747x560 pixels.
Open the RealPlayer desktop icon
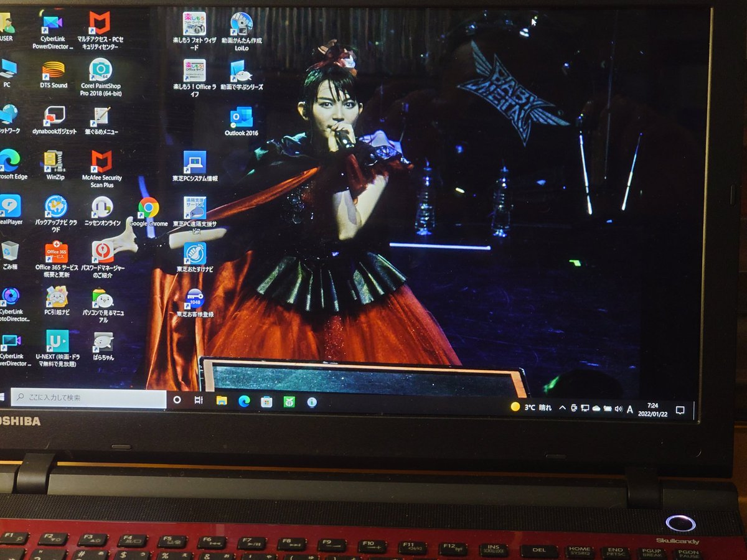10,210
